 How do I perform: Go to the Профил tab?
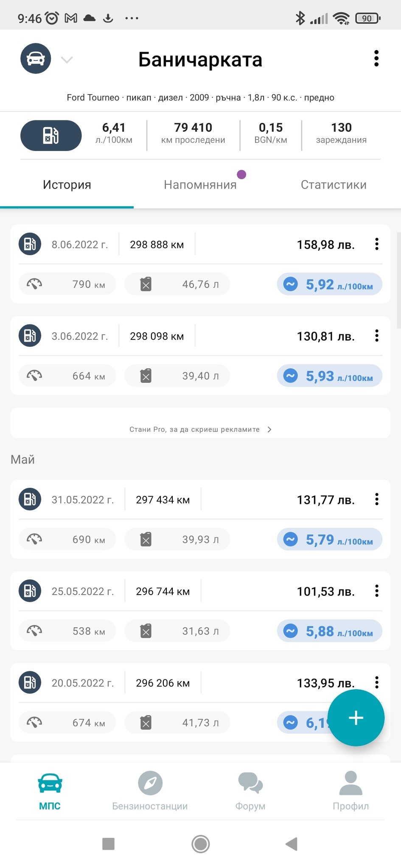pos(351,791)
